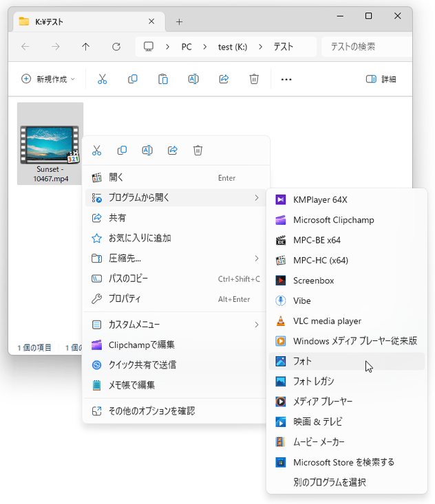Open 新規作成 dropdown
This screenshot has width=435, height=504.
click(48, 79)
